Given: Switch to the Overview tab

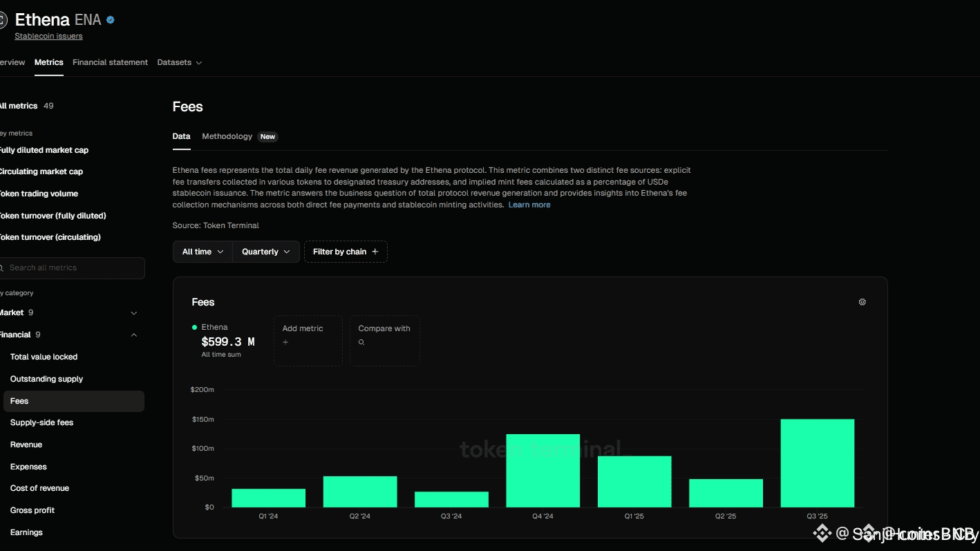Looking at the screenshot, I should pos(12,62).
